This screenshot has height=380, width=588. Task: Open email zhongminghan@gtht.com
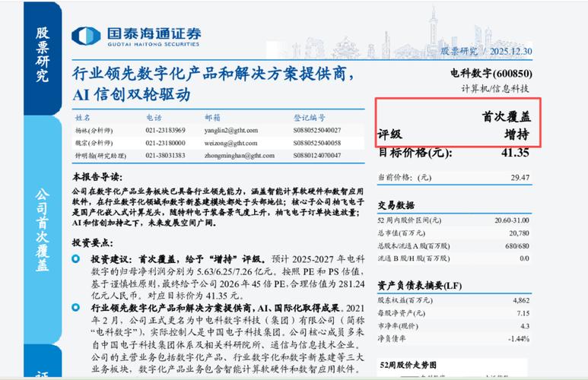click(240, 156)
